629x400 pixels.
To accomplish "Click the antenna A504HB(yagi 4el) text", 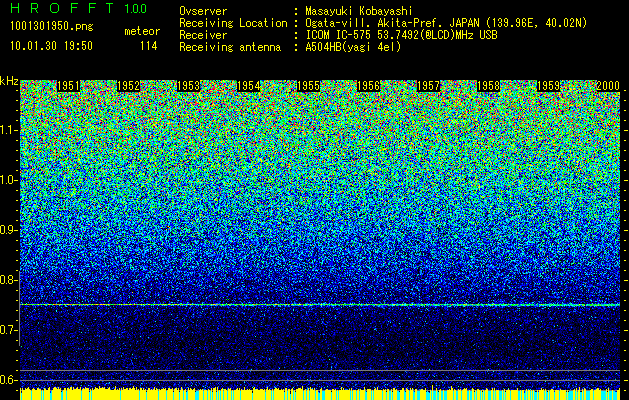I will pyautogui.click(x=353, y=47).
